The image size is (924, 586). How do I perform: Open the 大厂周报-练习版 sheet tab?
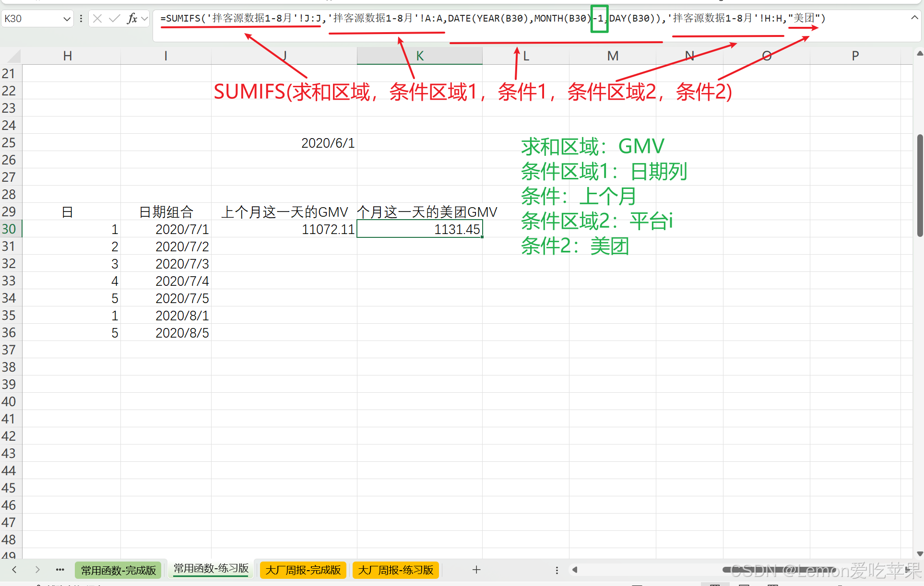(x=396, y=570)
